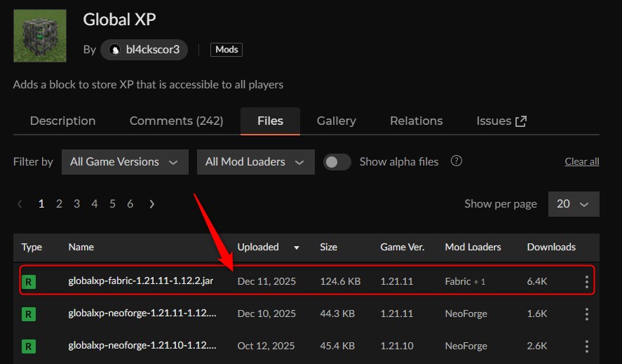Jump to page 5
622x364 pixels.
point(112,204)
